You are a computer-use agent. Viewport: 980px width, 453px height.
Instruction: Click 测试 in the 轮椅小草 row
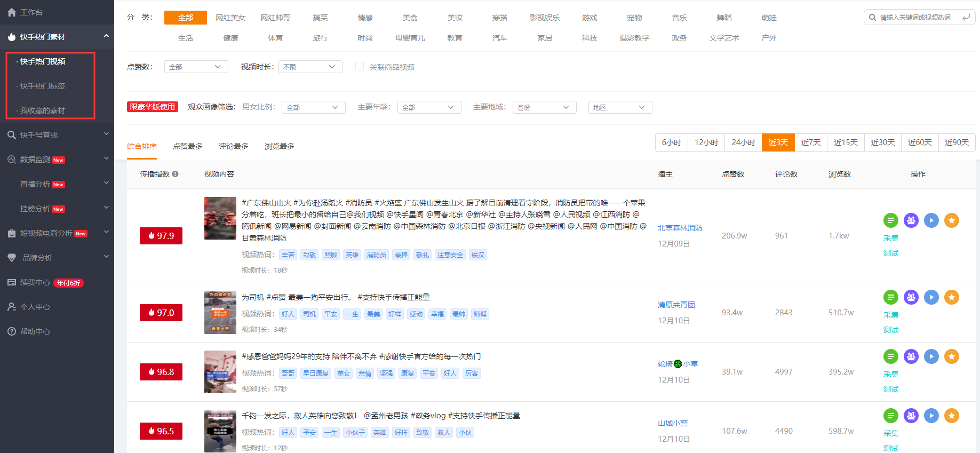click(891, 389)
